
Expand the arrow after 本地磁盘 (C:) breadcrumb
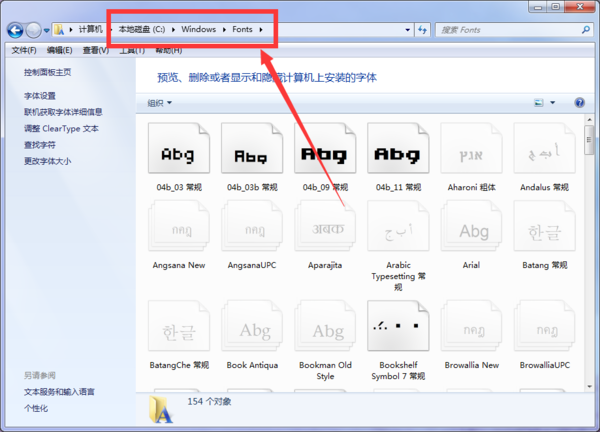pos(173,29)
